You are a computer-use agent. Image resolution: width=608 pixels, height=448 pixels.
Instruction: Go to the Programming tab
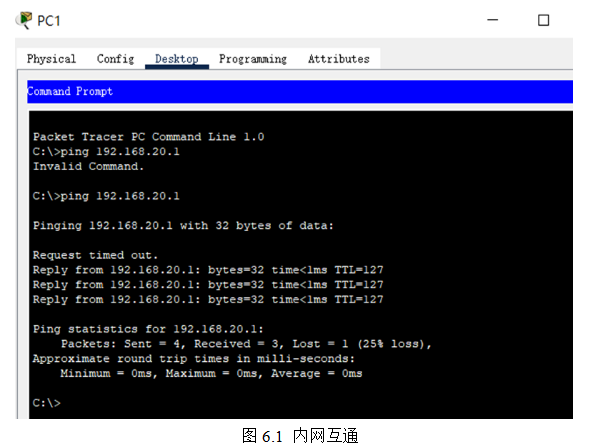click(x=253, y=59)
